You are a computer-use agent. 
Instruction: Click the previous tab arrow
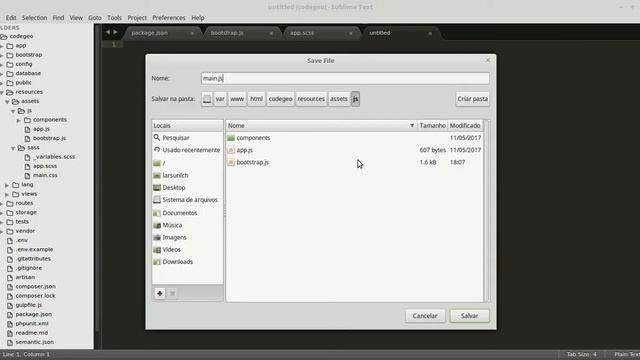click(x=107, y=32)
